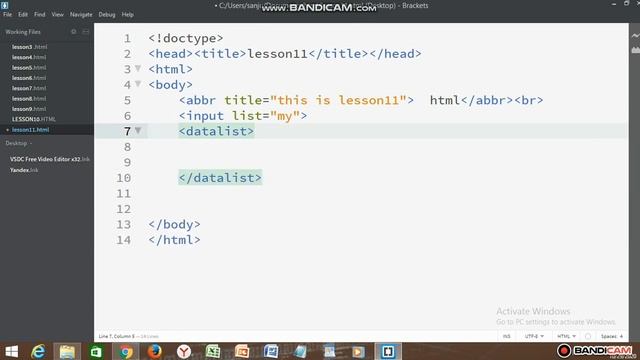The width and height of the screenshot is (640, 360).
Task: Open the Edit menu
Action: pos(23,14)
